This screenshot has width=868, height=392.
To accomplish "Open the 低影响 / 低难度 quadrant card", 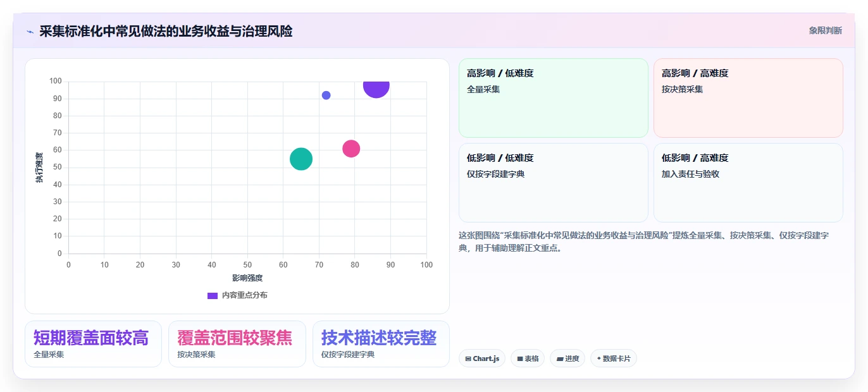I will coord(554,183).
